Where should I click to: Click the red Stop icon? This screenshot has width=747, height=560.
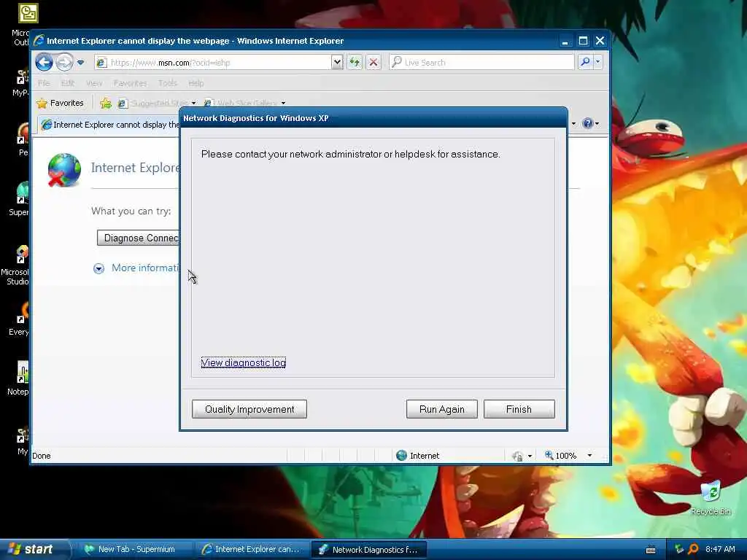tap(373, 63)
